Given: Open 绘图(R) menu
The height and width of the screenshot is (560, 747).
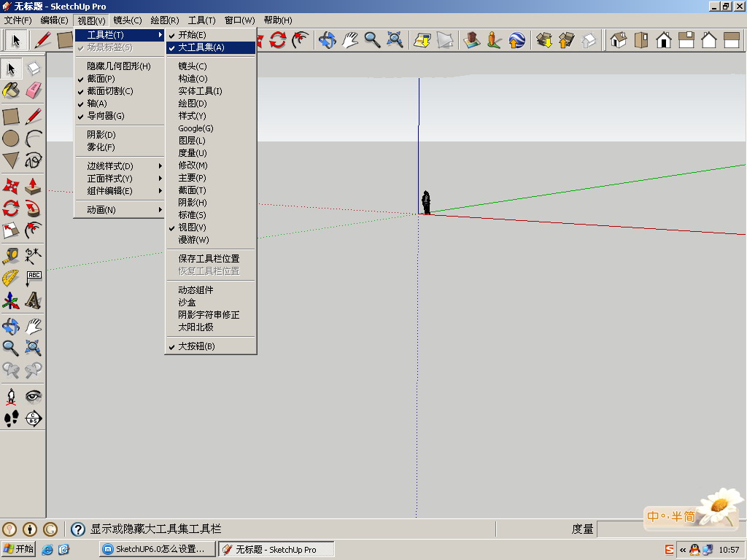Looking at the screenshot, I should click(x=164, y=20).
